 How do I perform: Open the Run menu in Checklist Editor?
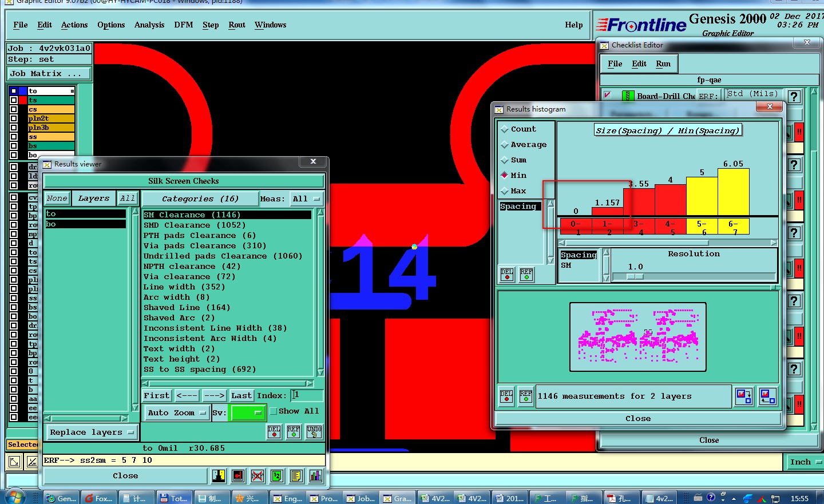(663, 64)
